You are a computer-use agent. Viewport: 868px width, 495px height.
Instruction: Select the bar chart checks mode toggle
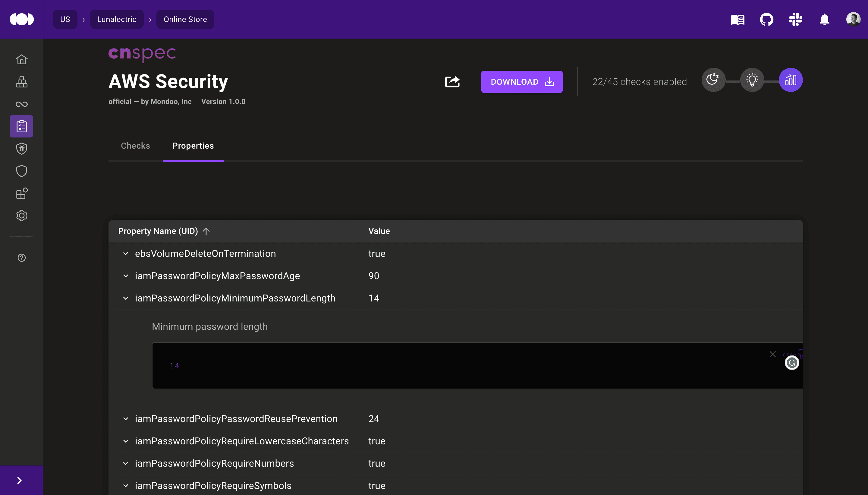(x=791, y=80)
